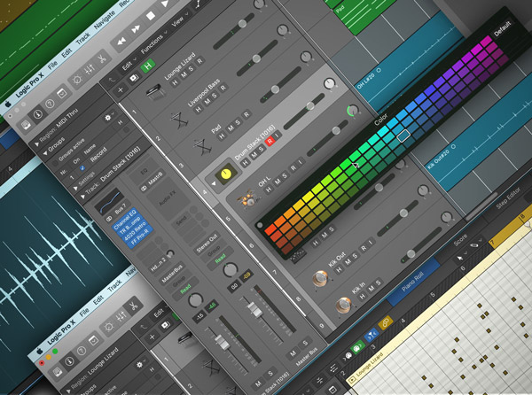Image resolution: width=532 pixels, height=395 pixels.
Task: Open Smart Controls dial icon in upper window
Action: click(x=77, y=81)
